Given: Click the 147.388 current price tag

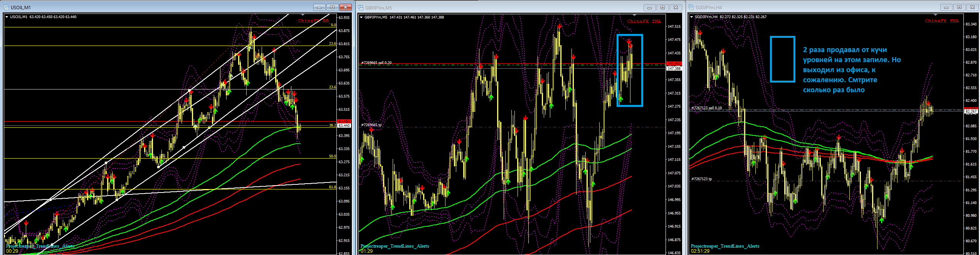Looking at the screenshot, I should click(674, 68).
